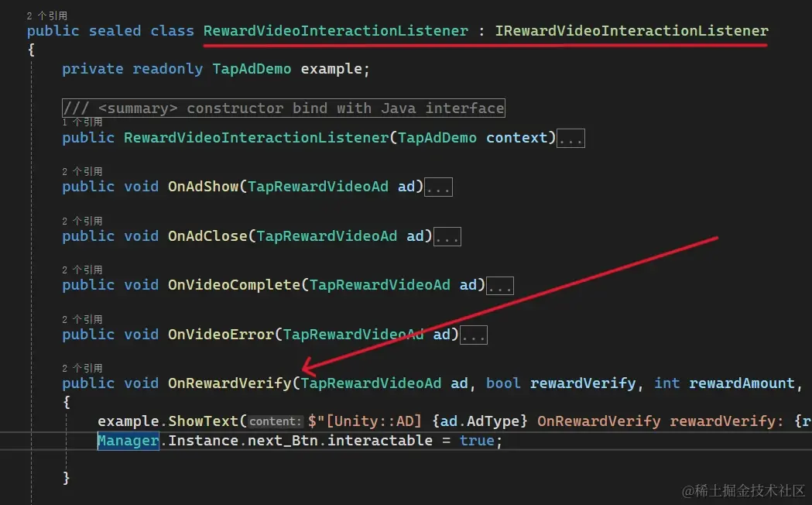The image size is (812, 505).
Task: Open the '1 个引用' CodeLens above the constructor
Action: (x=82, y=122)
